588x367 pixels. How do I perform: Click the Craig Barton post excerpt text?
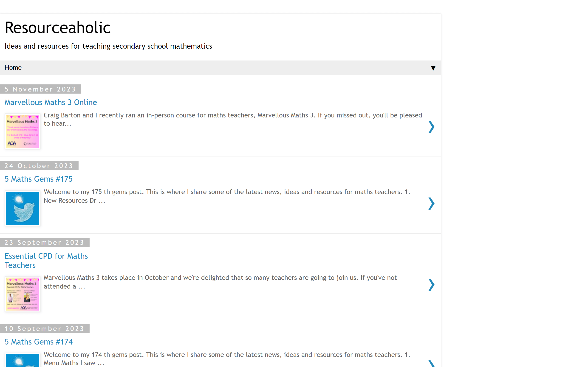click(232, 119)
